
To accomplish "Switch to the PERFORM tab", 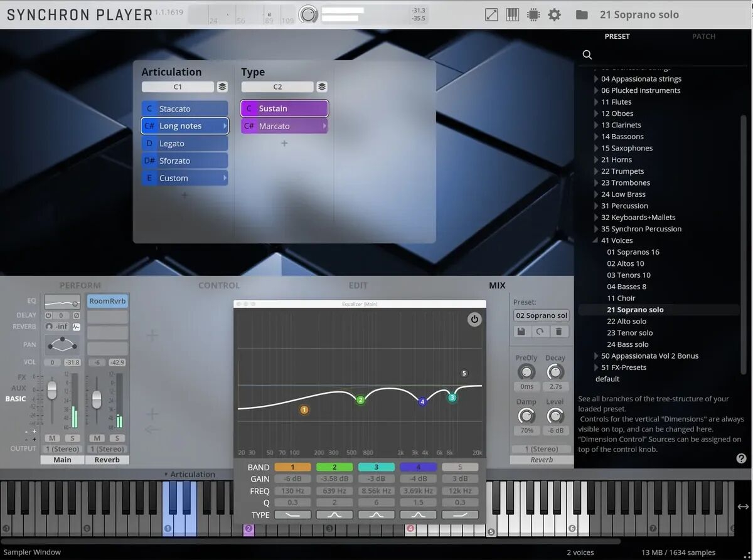I will click(80, 285).
